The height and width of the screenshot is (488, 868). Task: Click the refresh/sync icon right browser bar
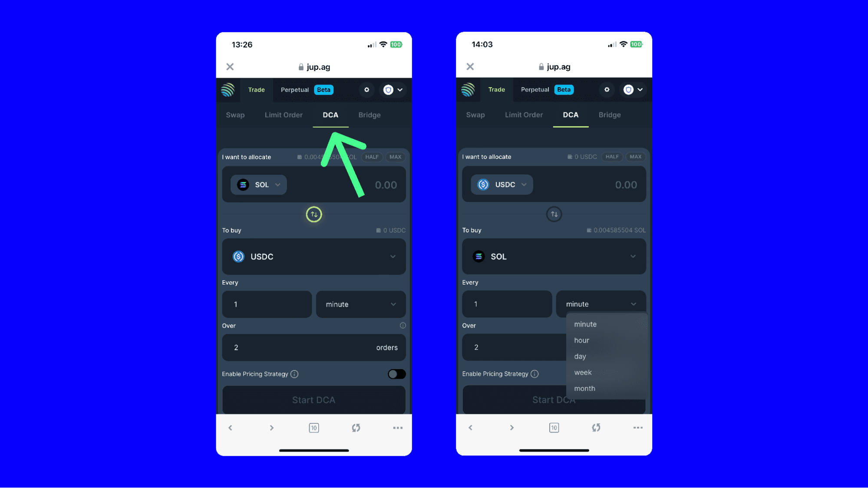click(x=596, y=427)
